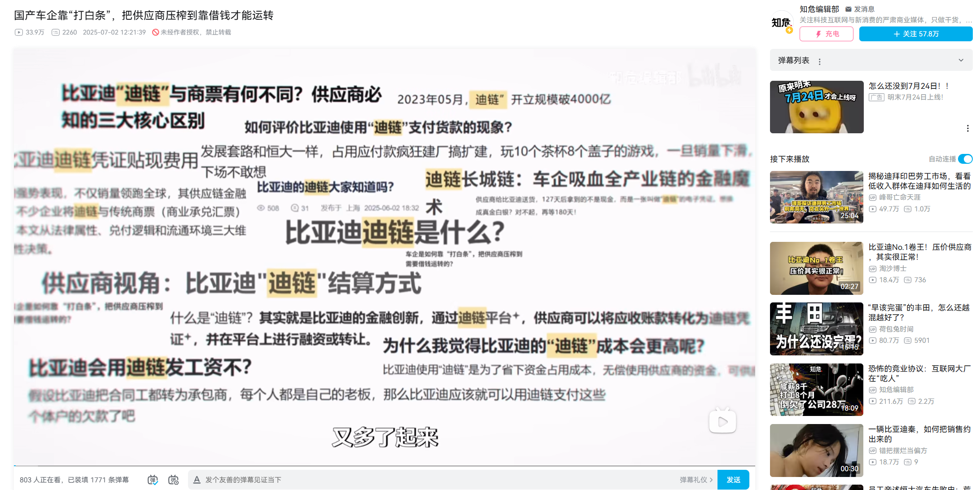
Task: Open the 知危编辑部 channel name
Action: coord(819,9)
